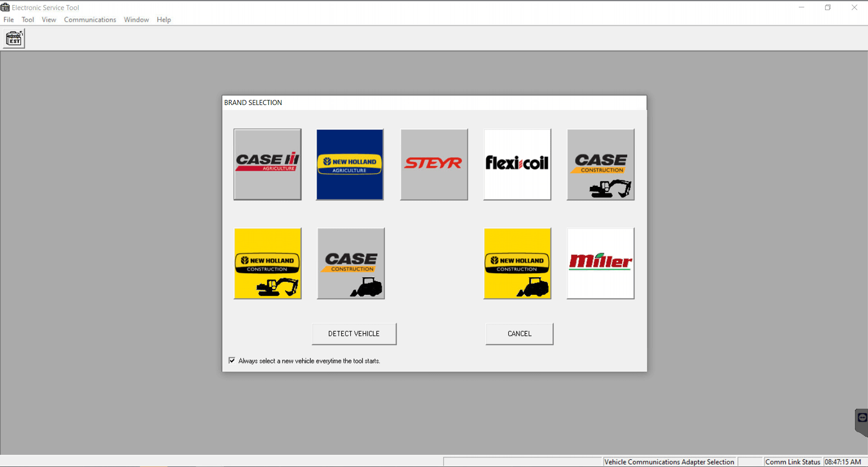This screenshot has height=467, width=868.
Task: Click Vehicle Communications Adapter Selection status panel
Action: click(x=669, y=462)
